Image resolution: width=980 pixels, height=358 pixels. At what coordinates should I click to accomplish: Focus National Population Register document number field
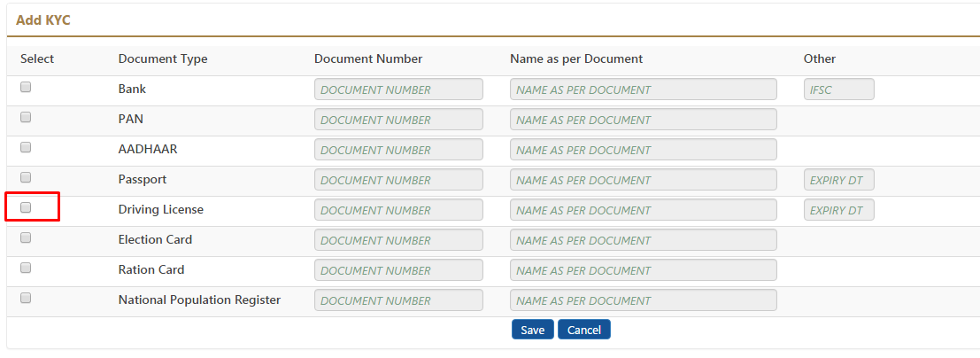coord(398,300)
